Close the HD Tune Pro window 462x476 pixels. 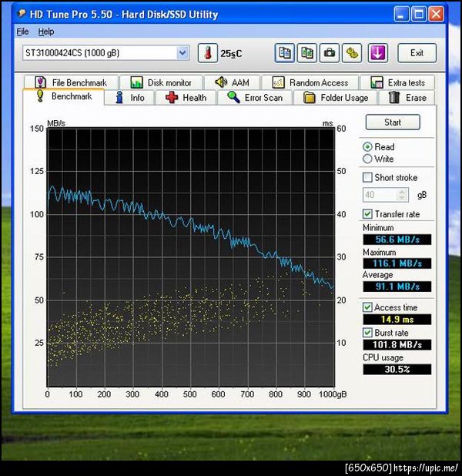(436, 14)
